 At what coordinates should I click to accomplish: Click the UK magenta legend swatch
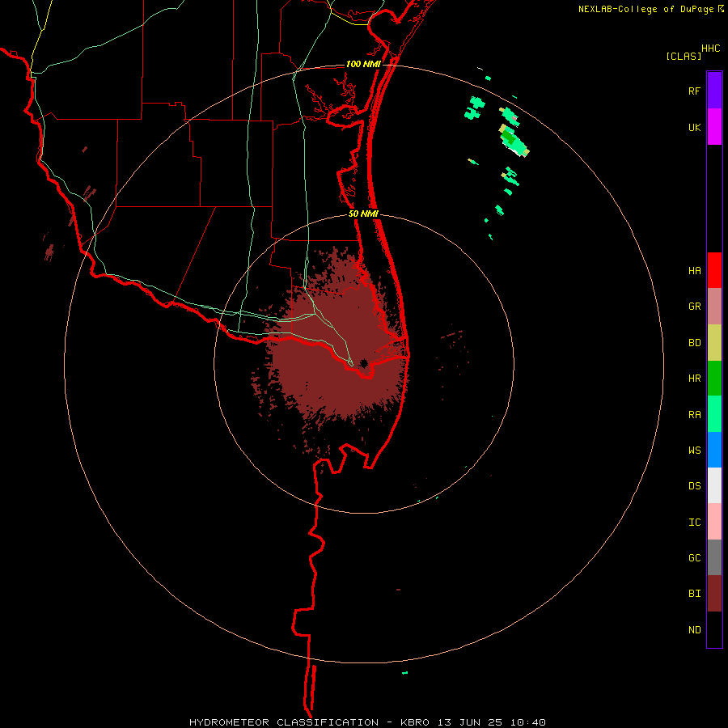[x=714, y=127]
